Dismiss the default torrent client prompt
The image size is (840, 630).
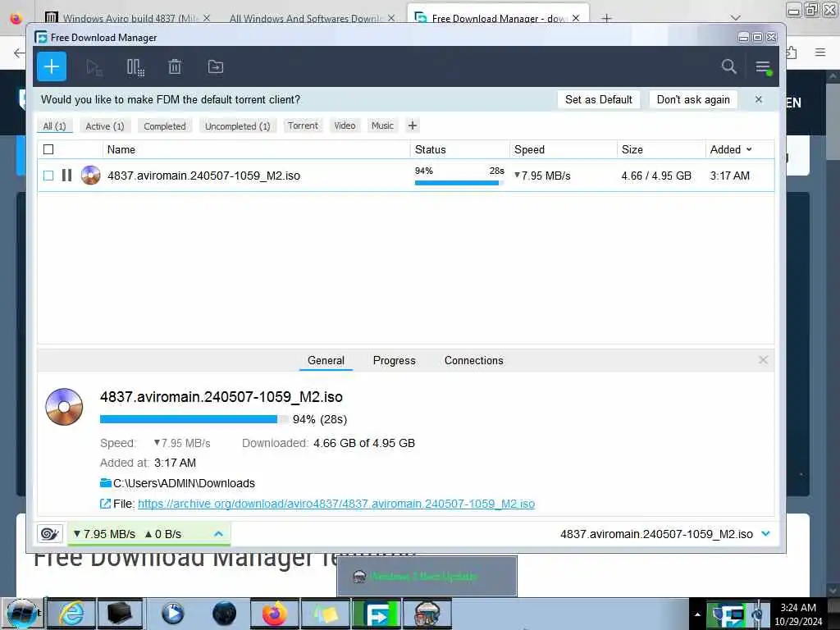(x=759, y=99)
